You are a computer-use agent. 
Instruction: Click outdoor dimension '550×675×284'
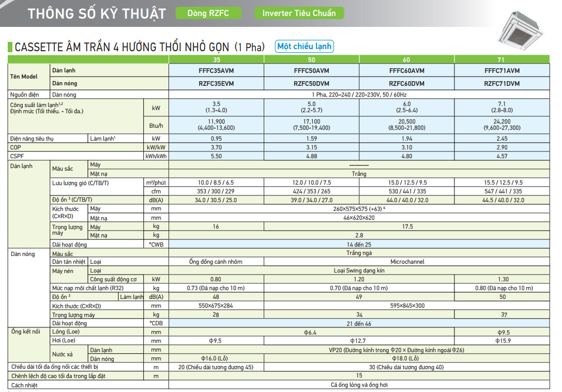pos(216,306)
